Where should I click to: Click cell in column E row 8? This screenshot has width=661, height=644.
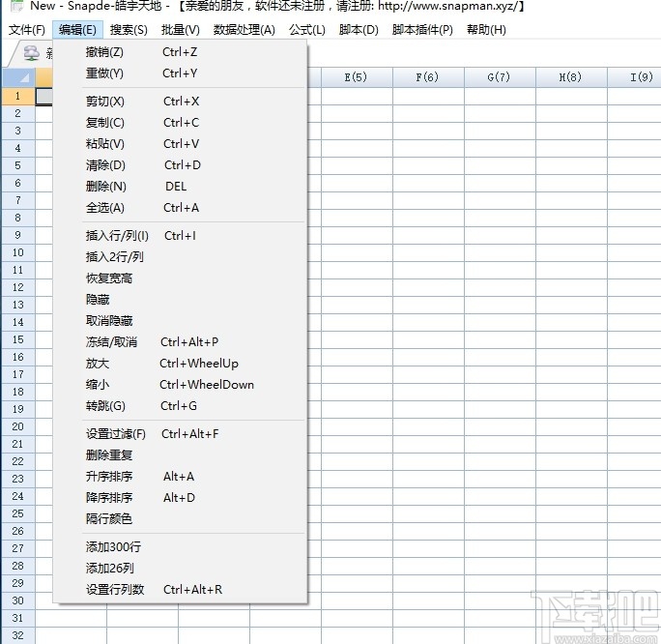pyautogui.click(x=357, y=218)
